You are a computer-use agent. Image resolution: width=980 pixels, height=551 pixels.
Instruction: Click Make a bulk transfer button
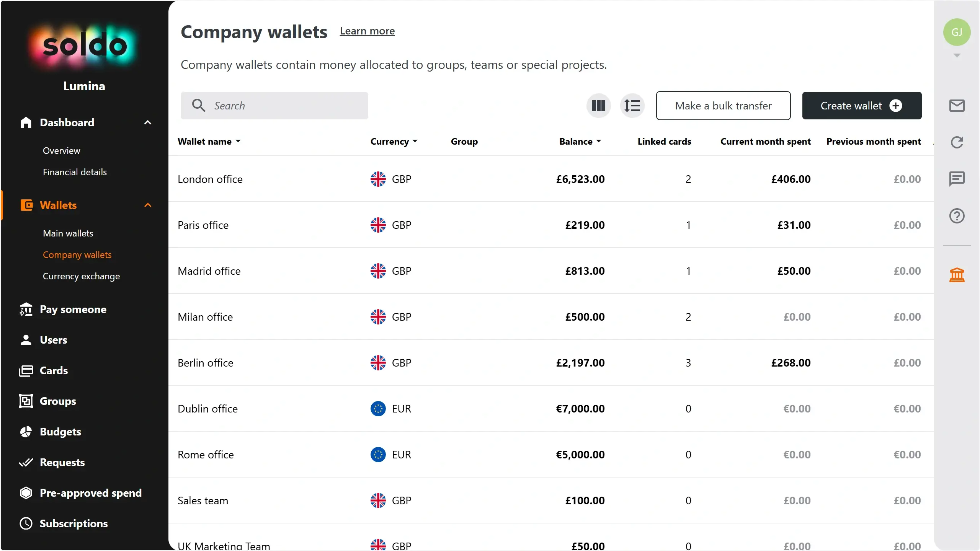tap(723, 106)
